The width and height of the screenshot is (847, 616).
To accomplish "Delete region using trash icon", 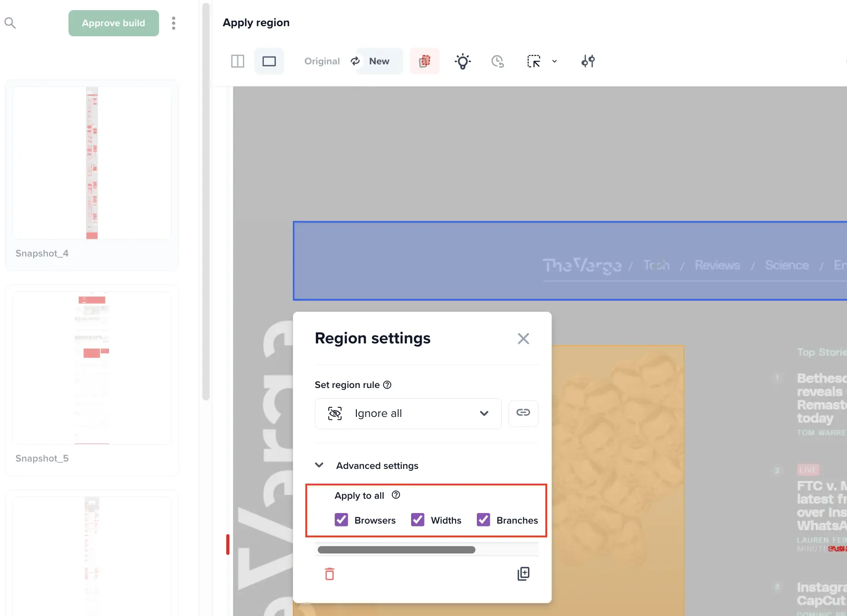I will 330,574.
